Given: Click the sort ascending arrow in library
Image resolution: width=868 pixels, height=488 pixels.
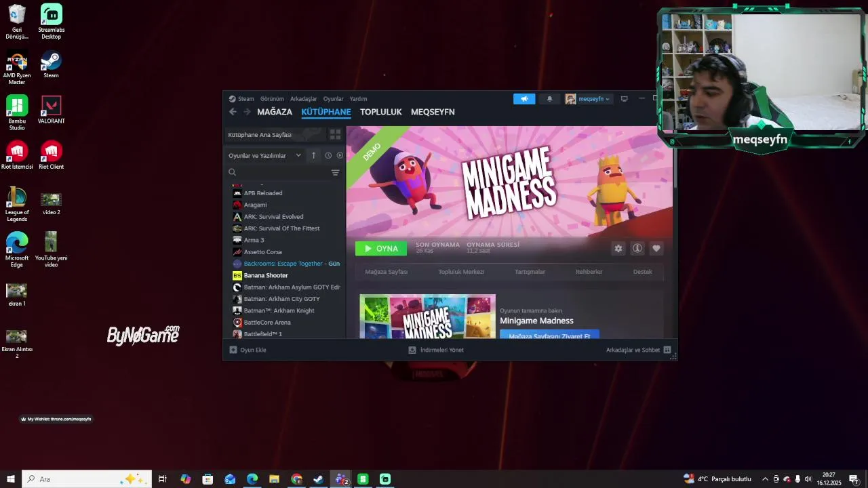Looking at the screenshot, I should 313,156.
